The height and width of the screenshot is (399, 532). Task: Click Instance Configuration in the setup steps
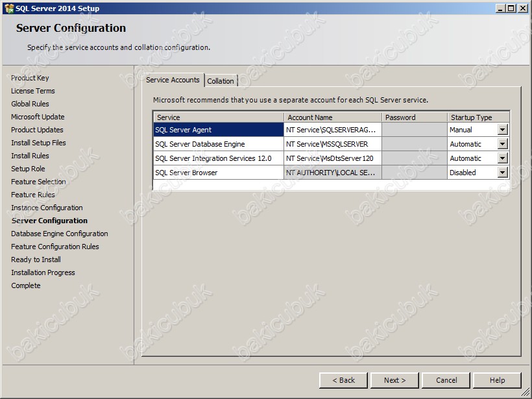coord(47,208)
